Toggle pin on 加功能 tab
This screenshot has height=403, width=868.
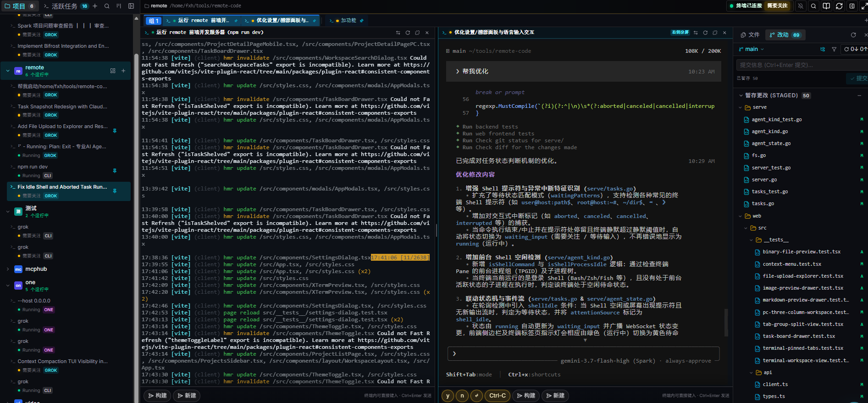(361, 21)
